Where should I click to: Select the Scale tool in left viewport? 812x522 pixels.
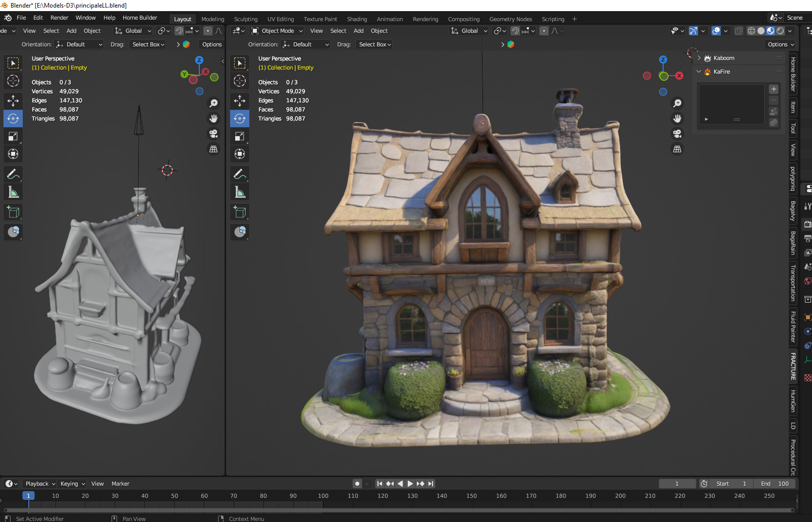pos(13,136)
